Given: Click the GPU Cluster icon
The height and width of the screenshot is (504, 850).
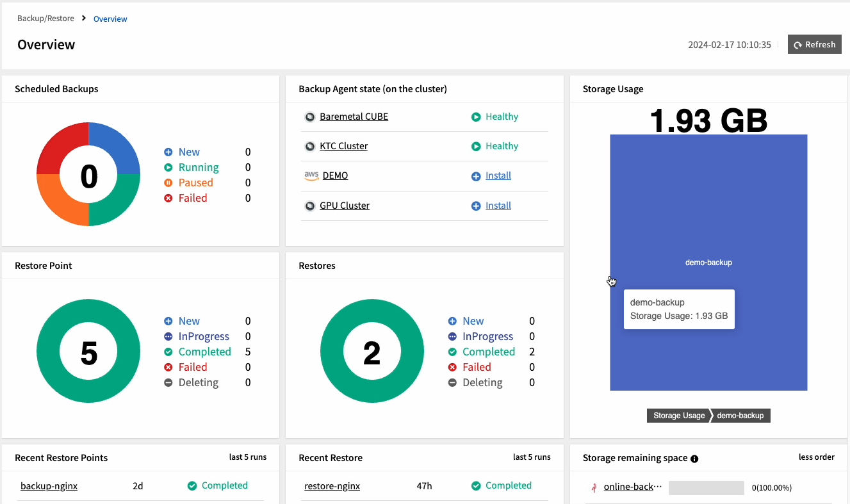Looking at the screenshot, I should pos(310,206).
